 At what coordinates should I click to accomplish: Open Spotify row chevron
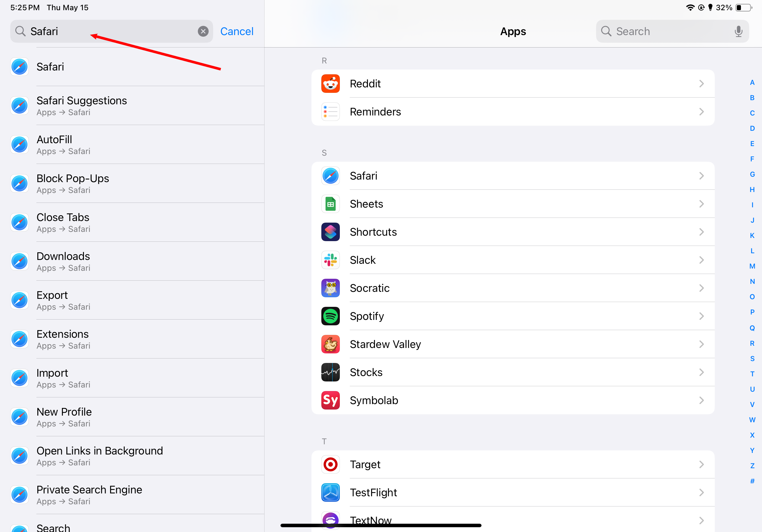[x=701, y=316]
